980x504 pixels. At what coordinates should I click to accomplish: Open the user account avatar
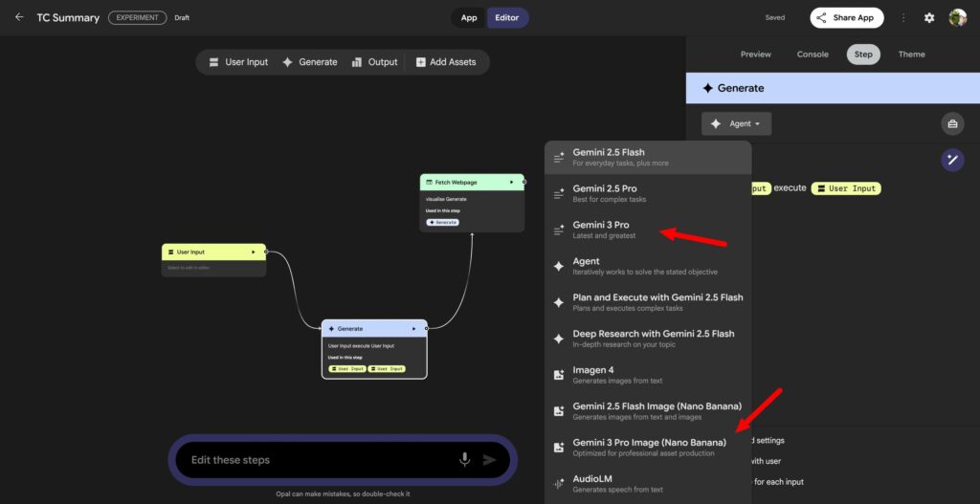pos(957,17)
